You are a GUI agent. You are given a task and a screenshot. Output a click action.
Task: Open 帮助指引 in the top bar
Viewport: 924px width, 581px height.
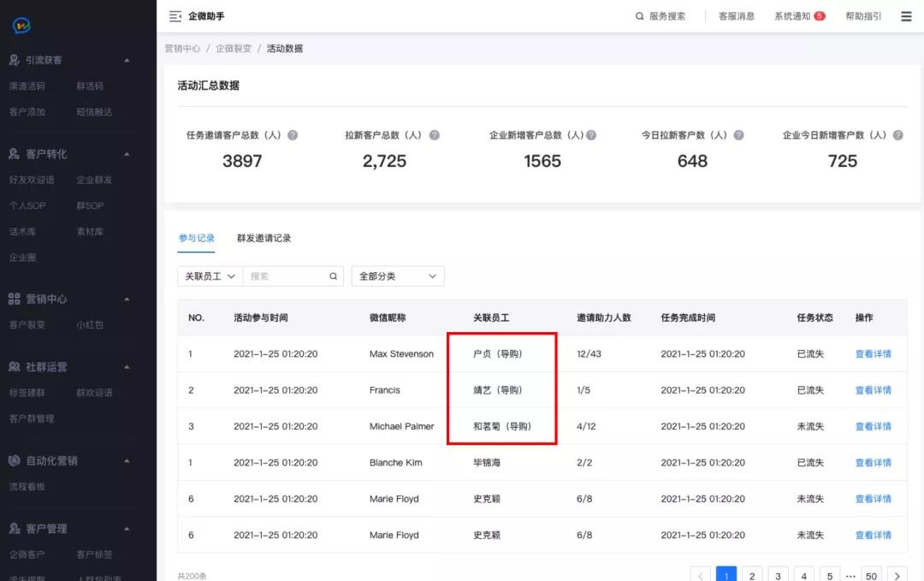pos(862,15)
